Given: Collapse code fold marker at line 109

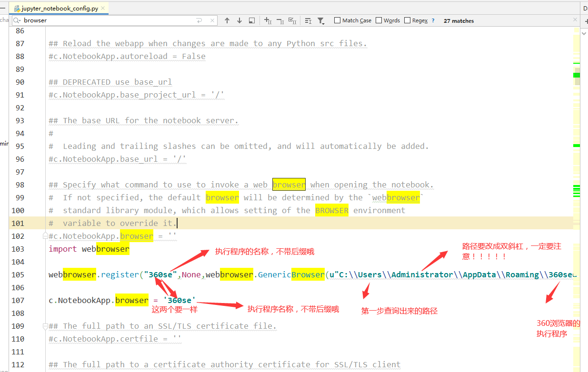Looking at the screenshot, I should pyautogui.click(x=46, y=326).
